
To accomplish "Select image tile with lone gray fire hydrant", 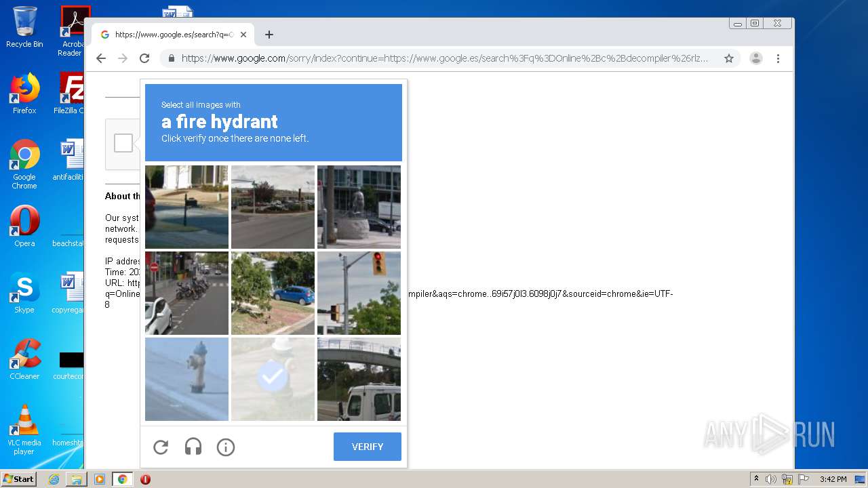I will coord(186,380).
